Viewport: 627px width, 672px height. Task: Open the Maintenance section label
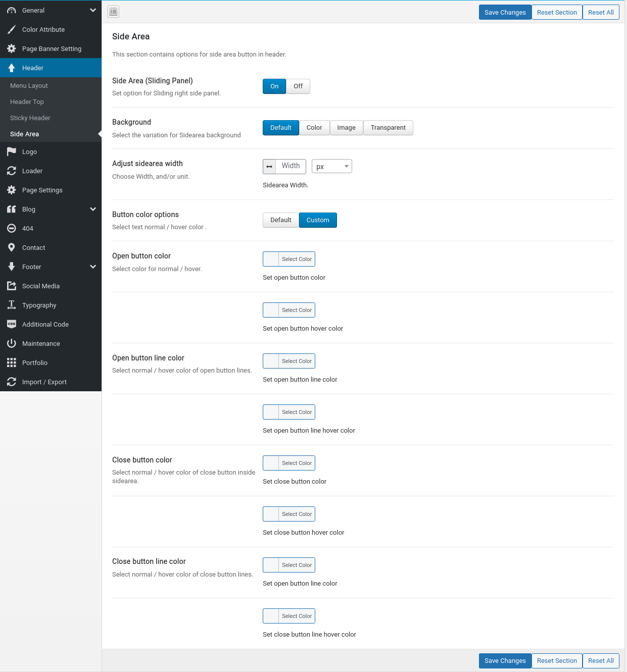coord(41,343)
